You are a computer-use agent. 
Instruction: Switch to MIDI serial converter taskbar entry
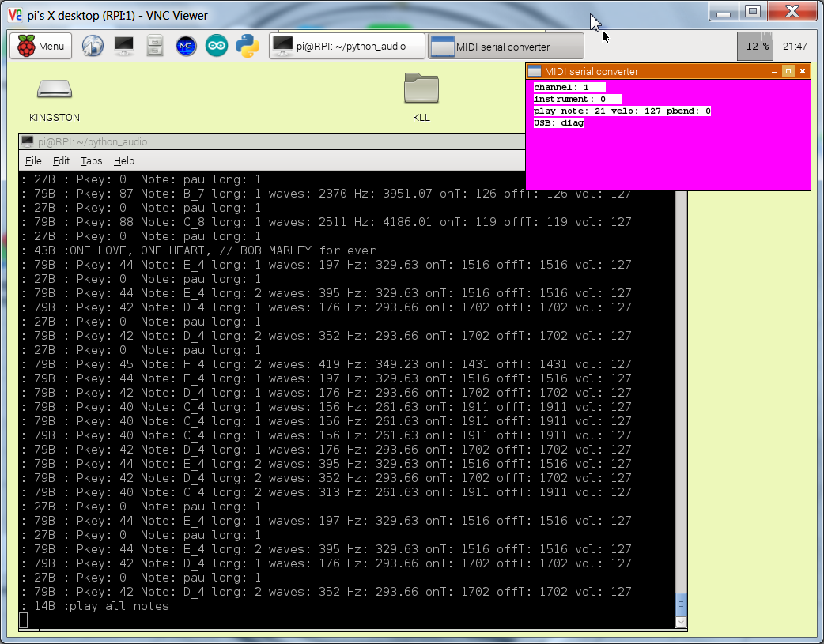pos(505,47)
